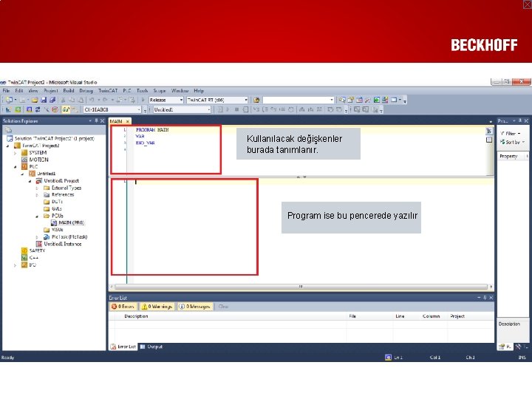Click the green Restart TwinCAT Run Mode icon
Image resolution: width=532 pixels, height=399 pixels.
[18, 109]
